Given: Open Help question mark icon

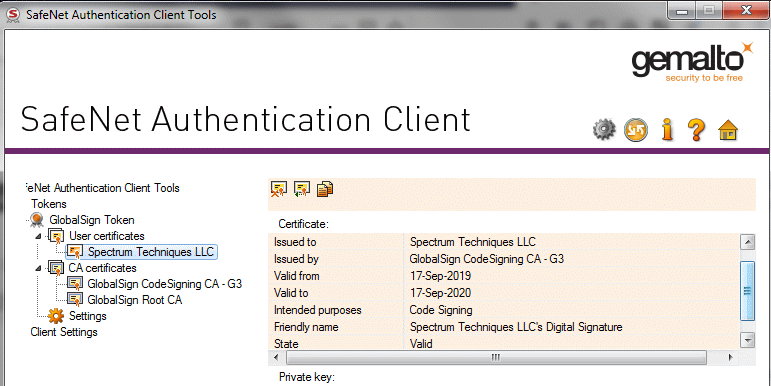Looking at the screenshot, I should tap(696, 130).
